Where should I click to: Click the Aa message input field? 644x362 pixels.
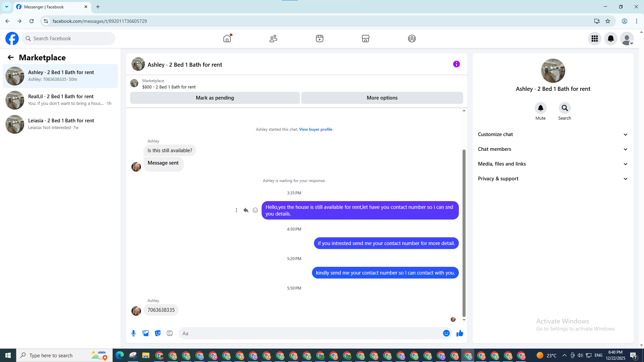[x=310, y=333]
